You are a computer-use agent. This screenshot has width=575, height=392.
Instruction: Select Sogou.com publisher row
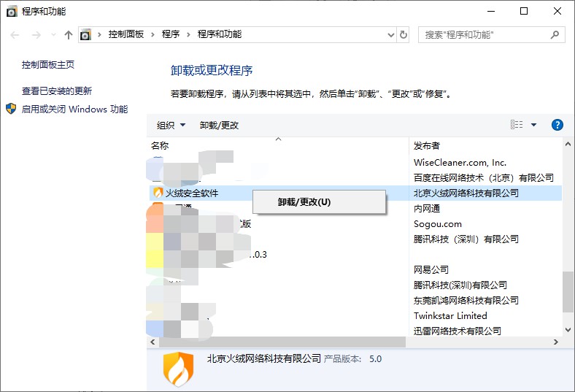coord(438,224)
